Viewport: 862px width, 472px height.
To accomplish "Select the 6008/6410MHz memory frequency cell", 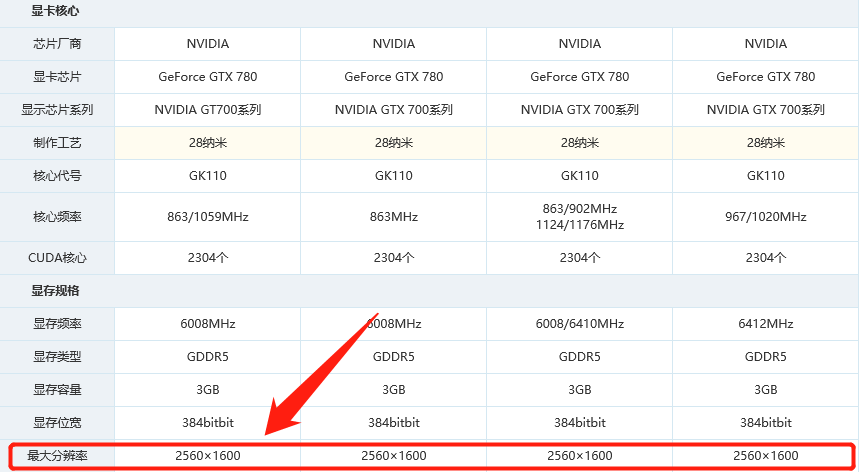I will (580, 324).
